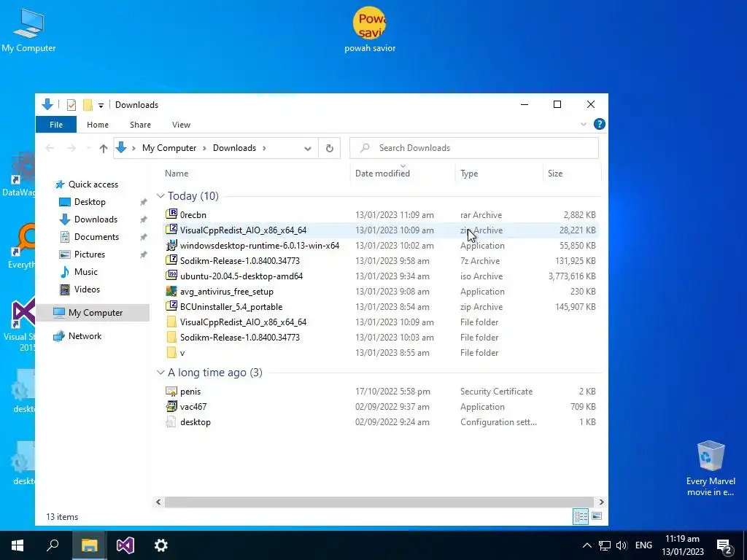747x560 pixels.
Task: Switch to large thumbnails view
Action: (597, 516)
